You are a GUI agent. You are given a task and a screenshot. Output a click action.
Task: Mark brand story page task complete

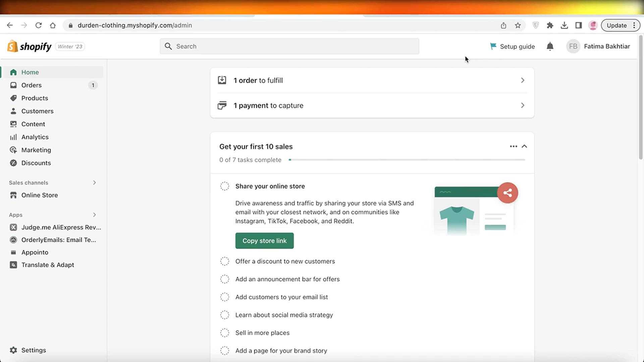click(x=225, y=351)
